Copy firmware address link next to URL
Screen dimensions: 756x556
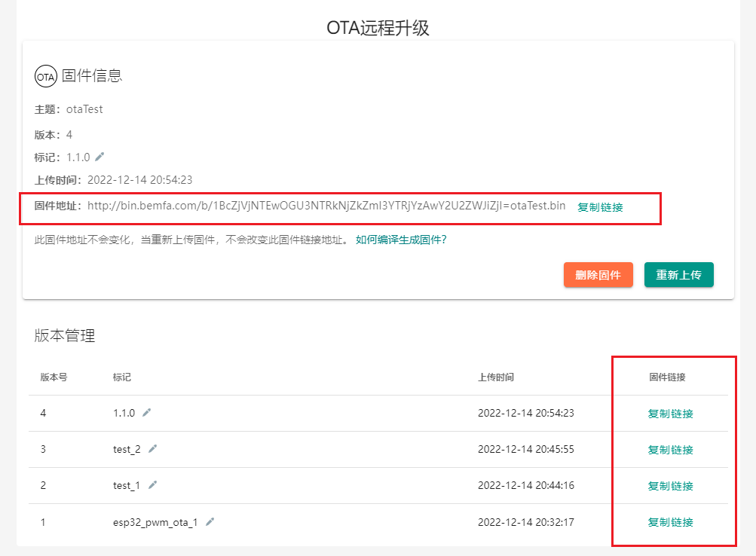(x=600, y=207)
